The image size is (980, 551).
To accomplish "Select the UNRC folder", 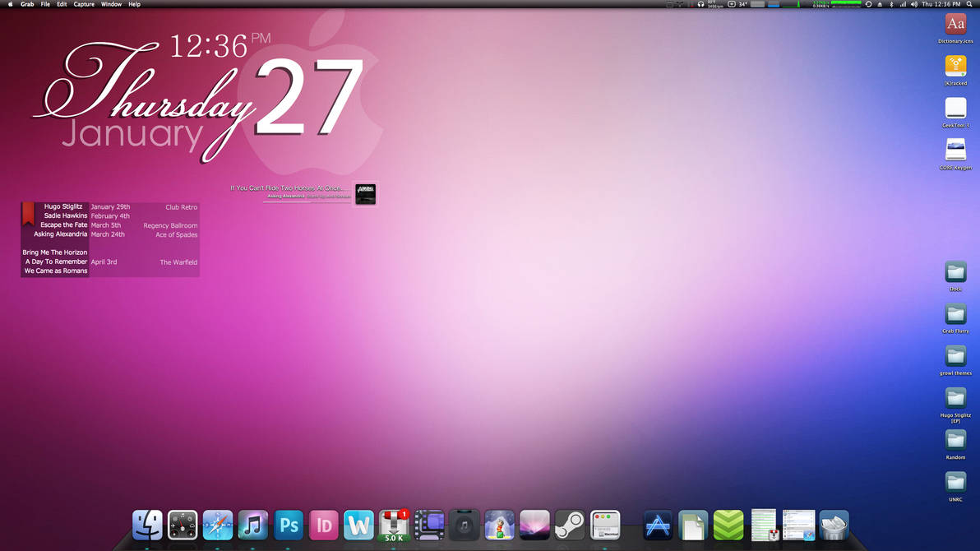I will (955, 486).
